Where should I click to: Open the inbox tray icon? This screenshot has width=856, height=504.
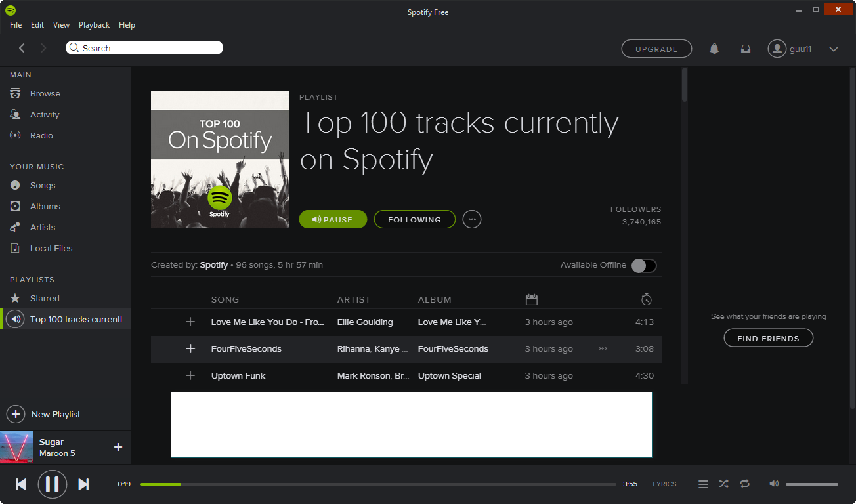pos(746,49)
